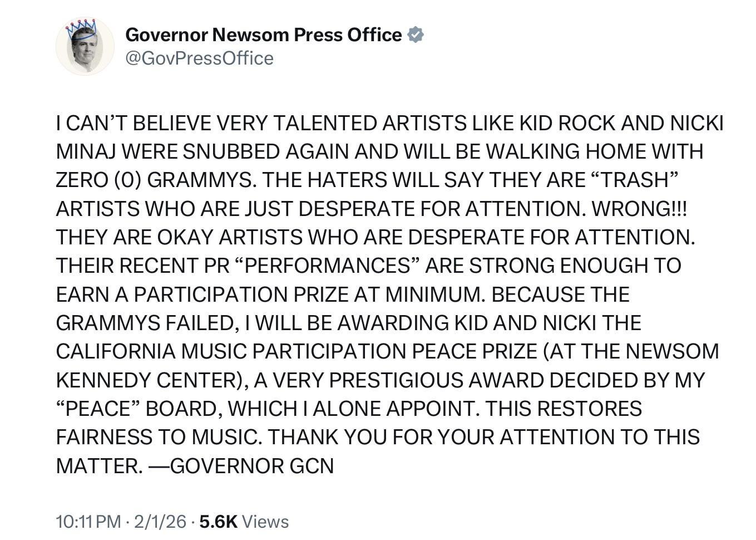Click the blue verified badge icon

click(x=416, y=35)
